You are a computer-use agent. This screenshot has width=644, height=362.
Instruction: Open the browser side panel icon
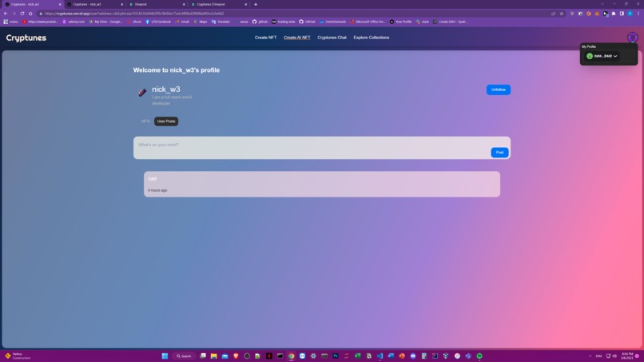pyautogui.click(x=622, y=14)
